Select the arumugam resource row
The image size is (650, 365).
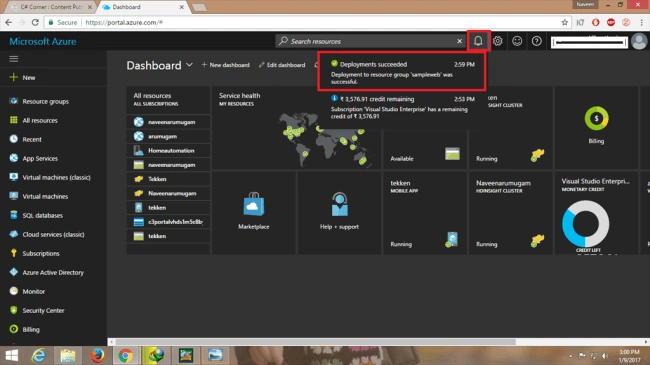168,136
